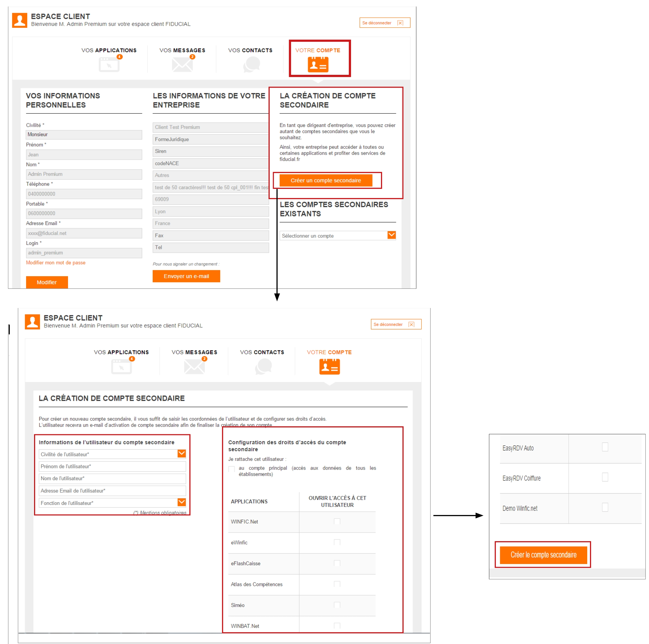The height and width of the screenshot is (644, 649).
Task: Click the orange user avatar icon in top Espace Client header
Action: (20, 20)
